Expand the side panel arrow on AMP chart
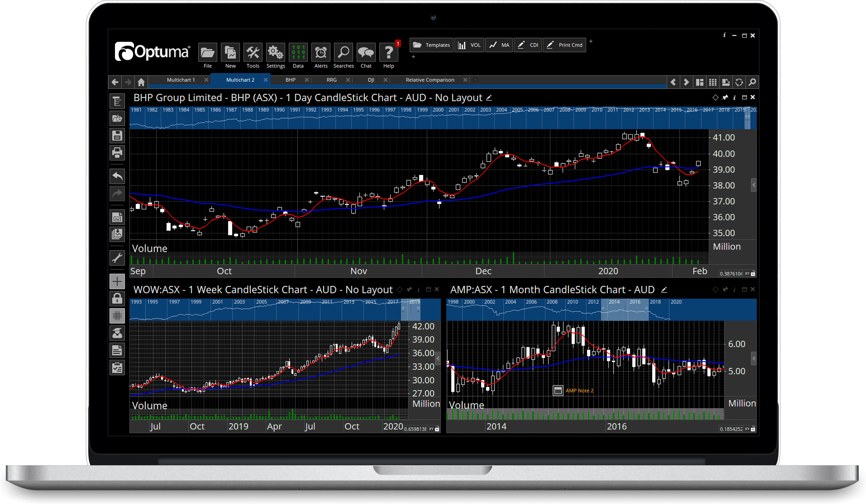866x504 pixels. (754, 358)
